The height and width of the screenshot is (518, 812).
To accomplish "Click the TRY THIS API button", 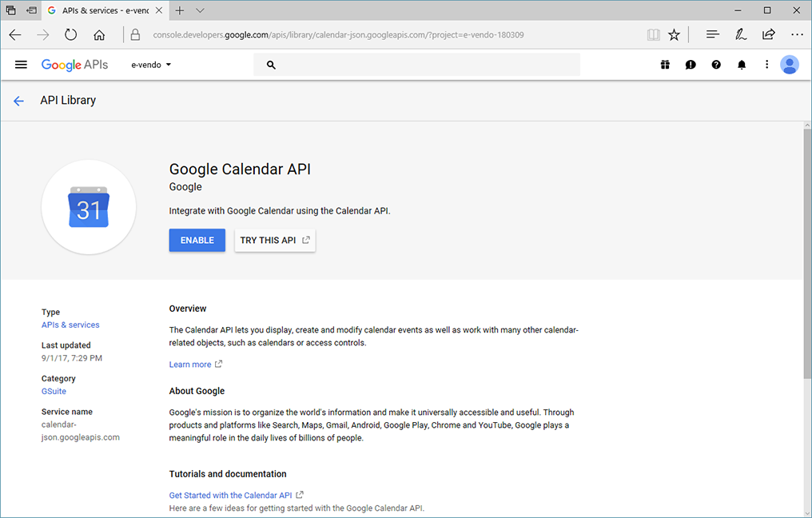I will click(x=275, y=241).
